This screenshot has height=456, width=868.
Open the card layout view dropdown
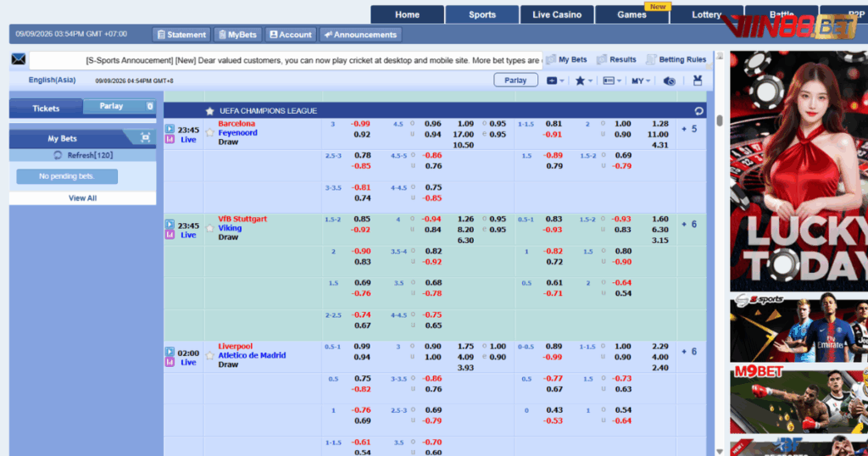click(612, 81)
